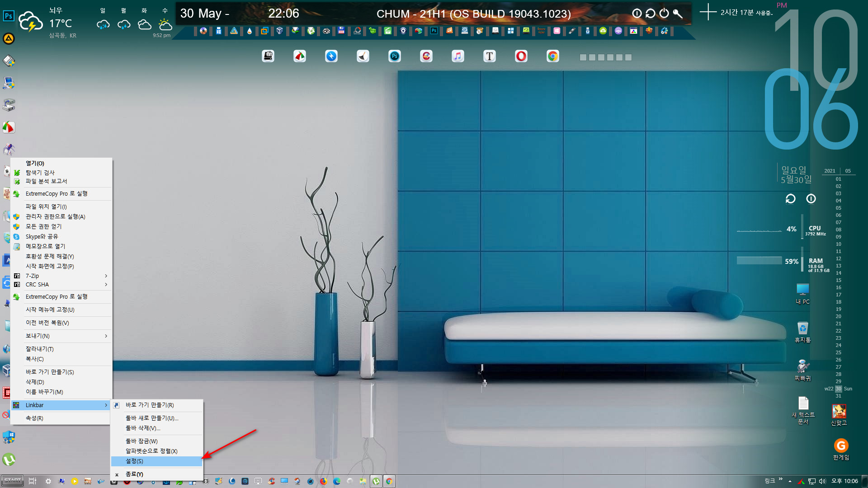Screen dimensions: 868x488
Task: Launch 신맞고 game icon
Action: click(839, 414)
